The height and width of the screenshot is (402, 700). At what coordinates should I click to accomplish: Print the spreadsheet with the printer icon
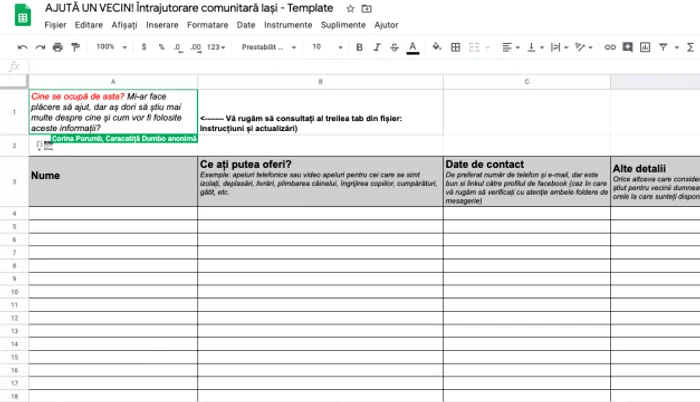pos(58,47)
